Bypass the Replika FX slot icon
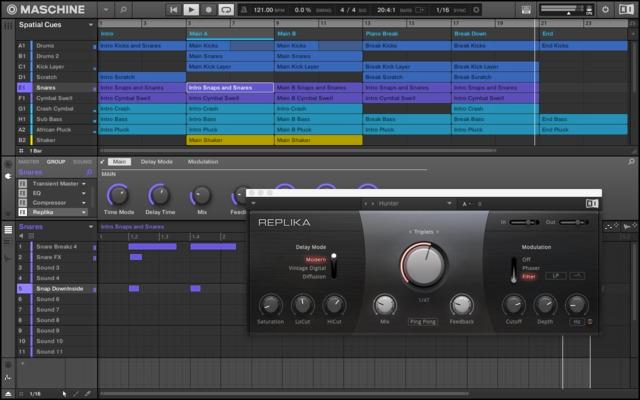The width and height of the screenshot is (640, 400). coord(23,212)
